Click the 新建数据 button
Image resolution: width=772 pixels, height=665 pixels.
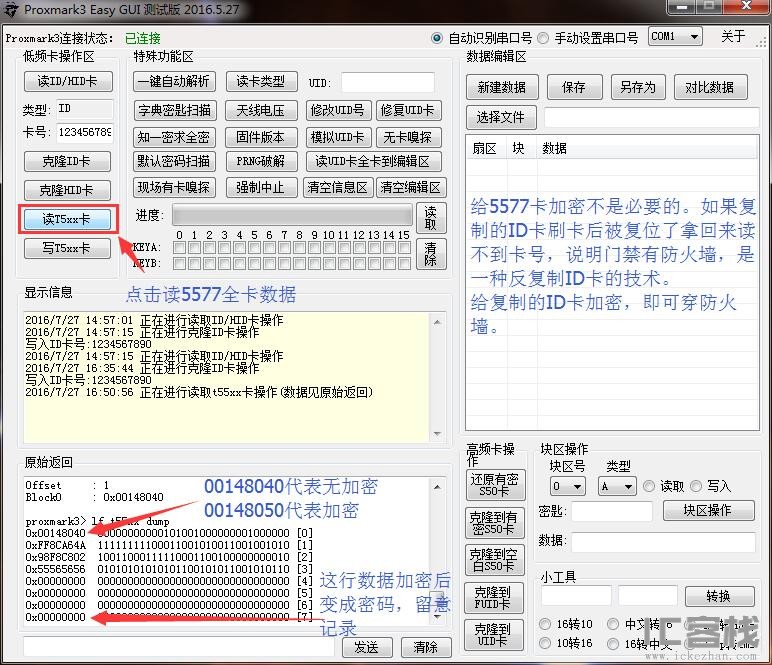point(502,88)
